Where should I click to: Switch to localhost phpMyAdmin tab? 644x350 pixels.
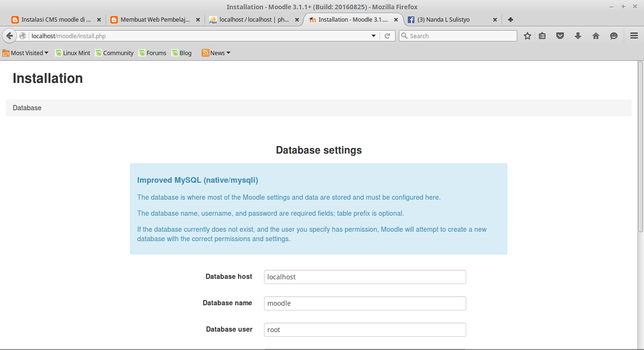click(x=254, y=20)
